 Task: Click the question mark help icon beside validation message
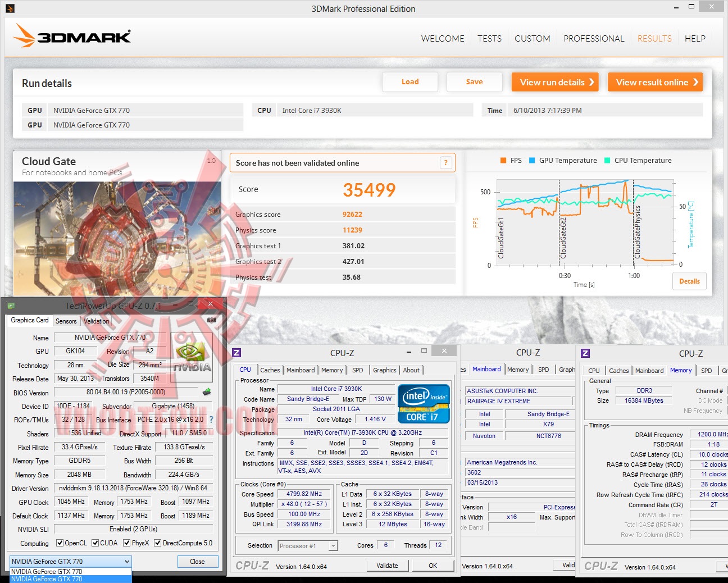[445, 163]
